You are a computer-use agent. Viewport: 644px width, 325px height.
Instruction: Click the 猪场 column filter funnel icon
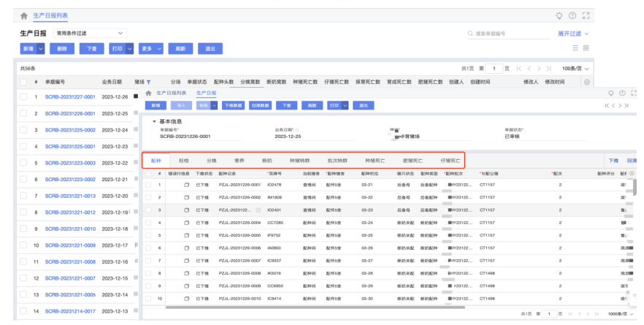click(x=148, y=83)
